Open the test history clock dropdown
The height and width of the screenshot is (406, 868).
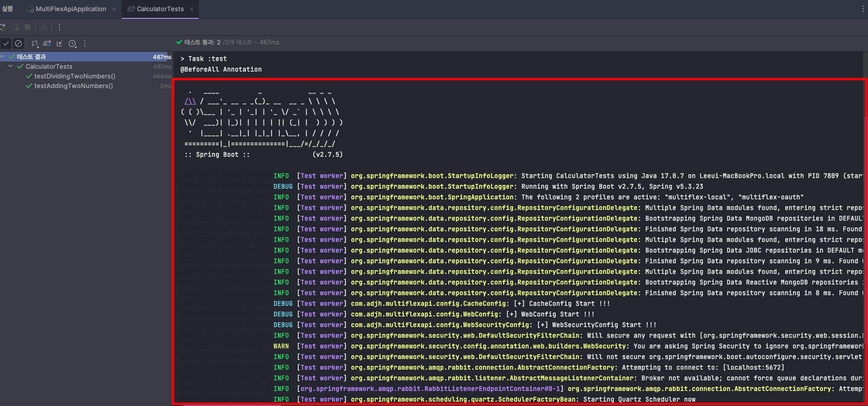[73, 44]
